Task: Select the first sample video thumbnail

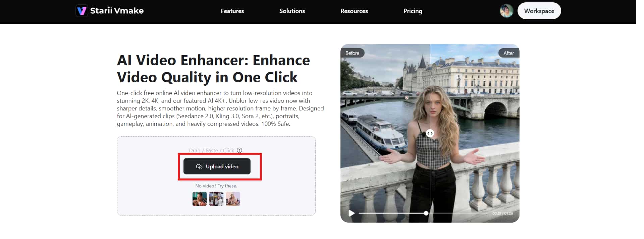Action: click(x=200, y=199)
